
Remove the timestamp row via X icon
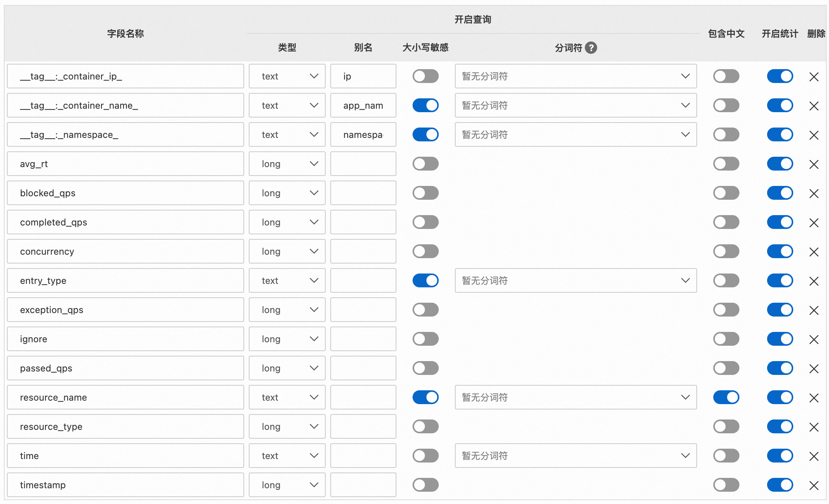click(x=814, y=486)
